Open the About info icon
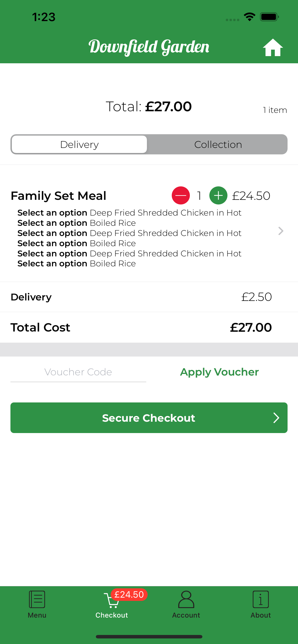 click(260, 599)
